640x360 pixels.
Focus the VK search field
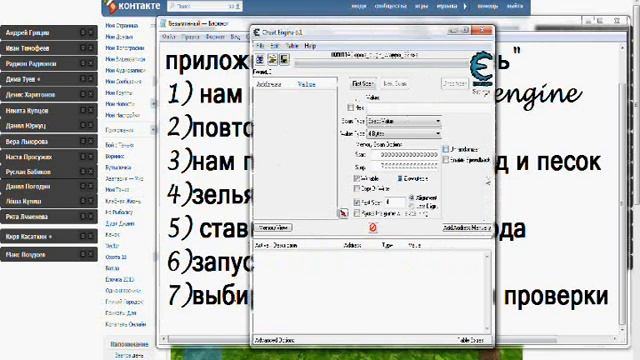pyautogui.click(x=204, y=6)
